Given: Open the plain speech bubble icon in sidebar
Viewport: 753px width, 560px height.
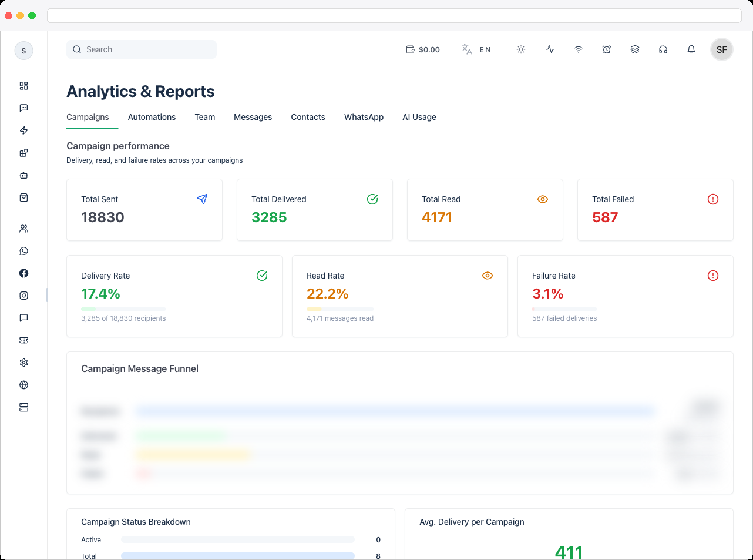Looking at the screenshot, I should 23,318.
